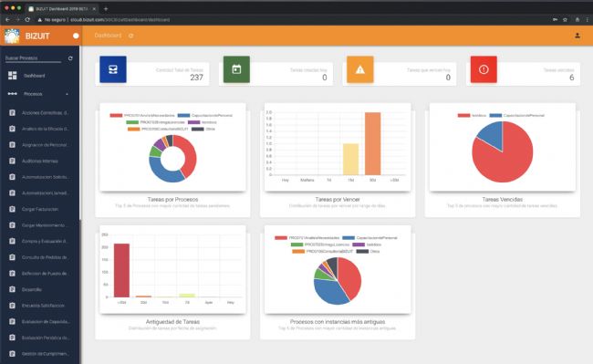The width and height of the screenshot is (593, 364).
Task: Click the orange warning triangle icon card
Action: (360, 69)
